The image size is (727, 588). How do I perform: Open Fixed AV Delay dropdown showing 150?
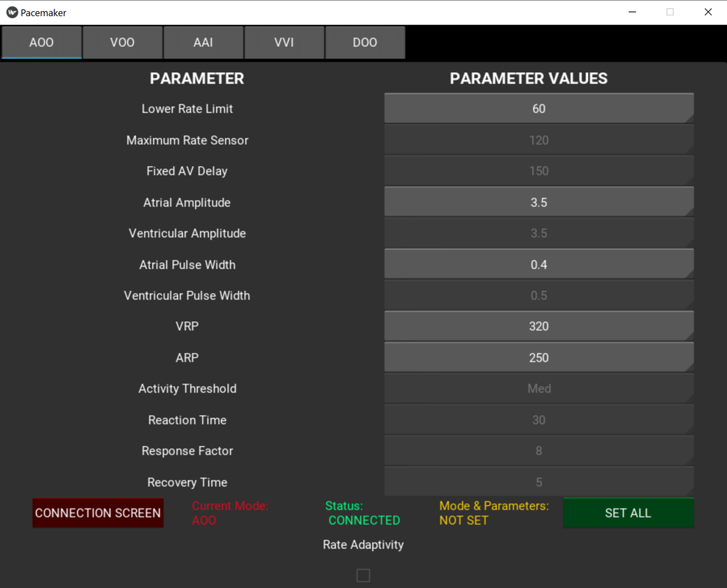[539, 171]
